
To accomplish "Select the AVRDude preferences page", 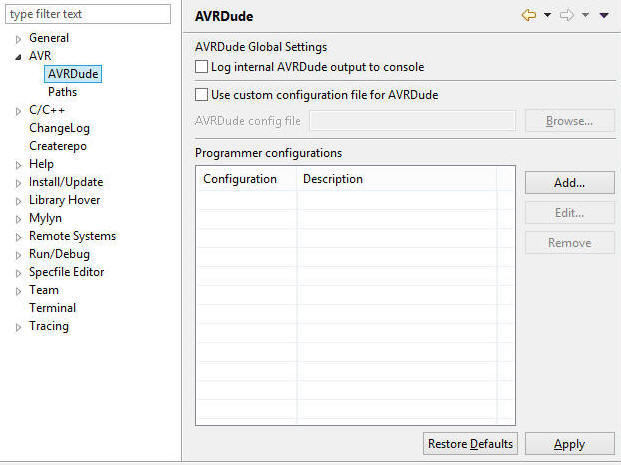I will coord(72,74).
